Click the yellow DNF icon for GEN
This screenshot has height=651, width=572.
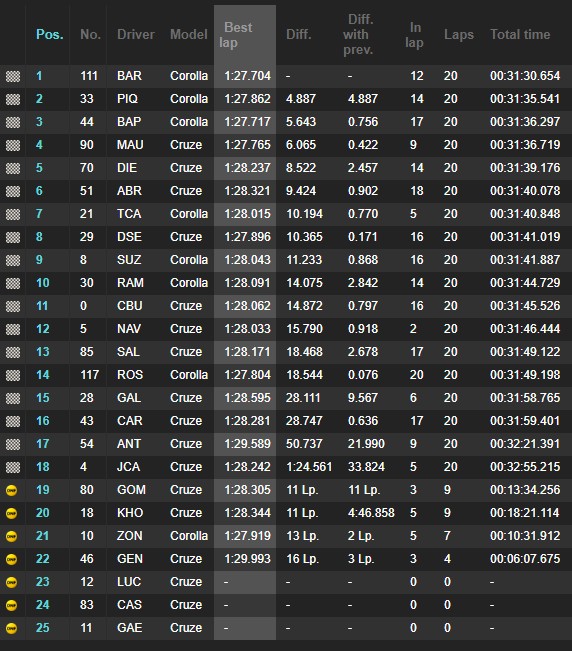[x=12, y=559]
